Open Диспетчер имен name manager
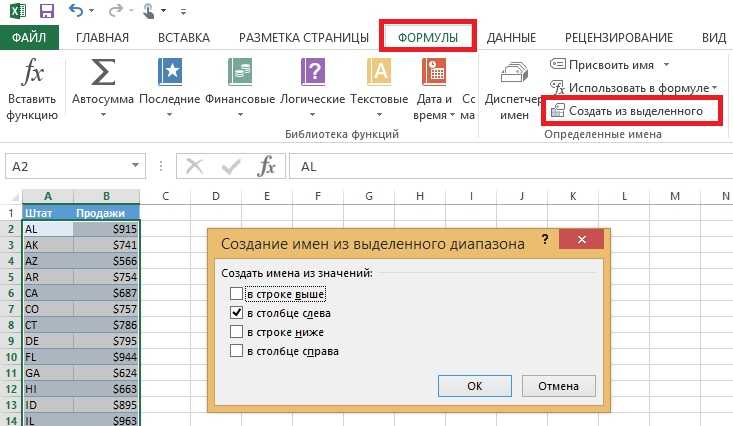 [514, 90]
